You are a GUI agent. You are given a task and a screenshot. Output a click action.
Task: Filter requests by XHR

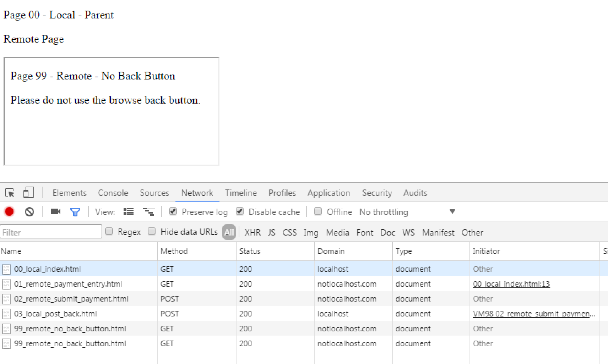tap(253, 233)
